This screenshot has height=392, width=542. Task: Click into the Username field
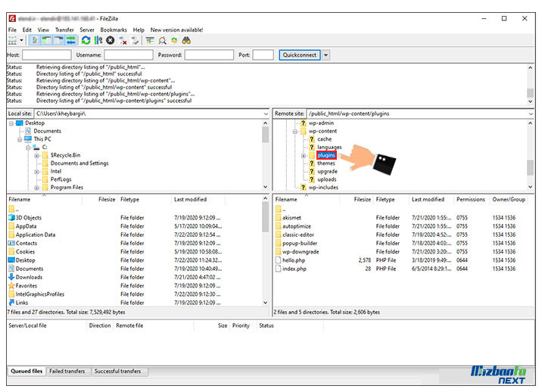[x=129, y=55]
